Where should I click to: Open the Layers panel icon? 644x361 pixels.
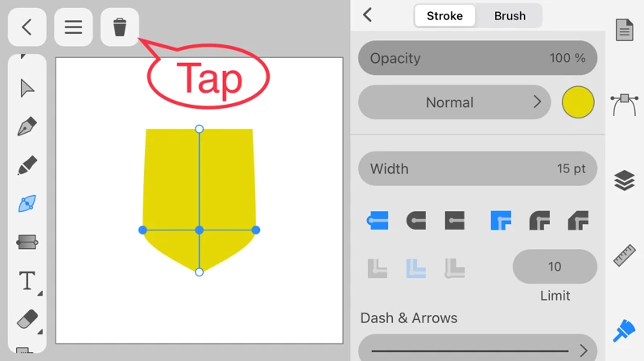[x=625, y=180]
